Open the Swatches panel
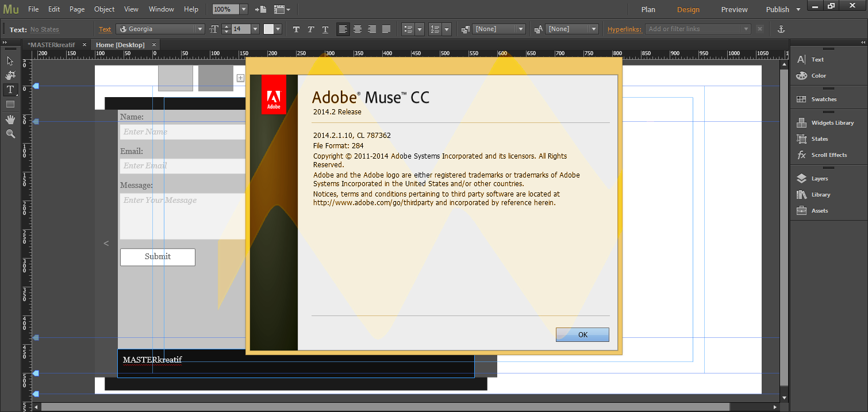 823,99
